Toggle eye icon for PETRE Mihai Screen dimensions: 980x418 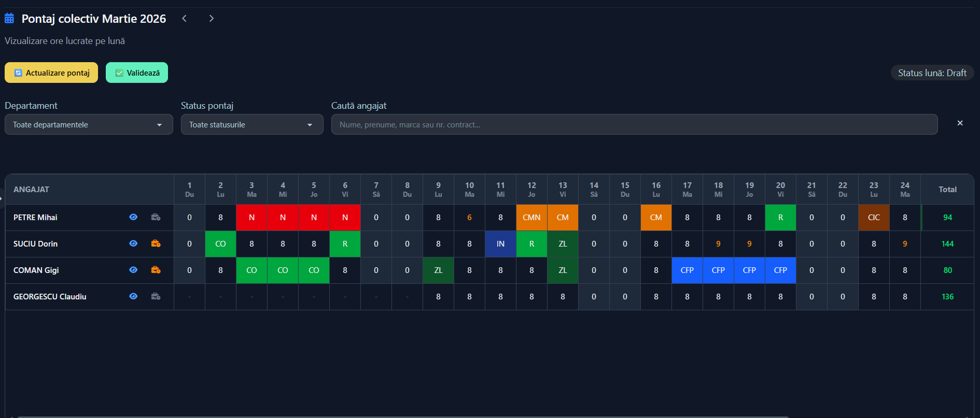(x=133, y=218)
